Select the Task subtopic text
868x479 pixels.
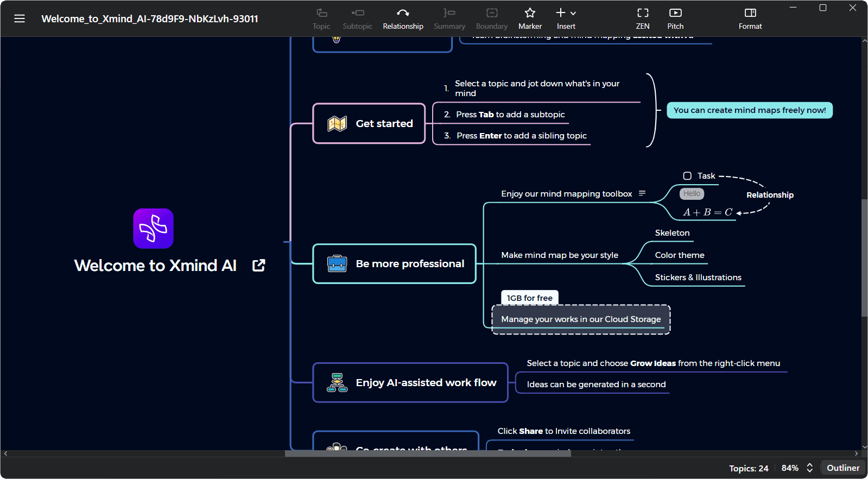pyautogui.click(x=706, y=176)
